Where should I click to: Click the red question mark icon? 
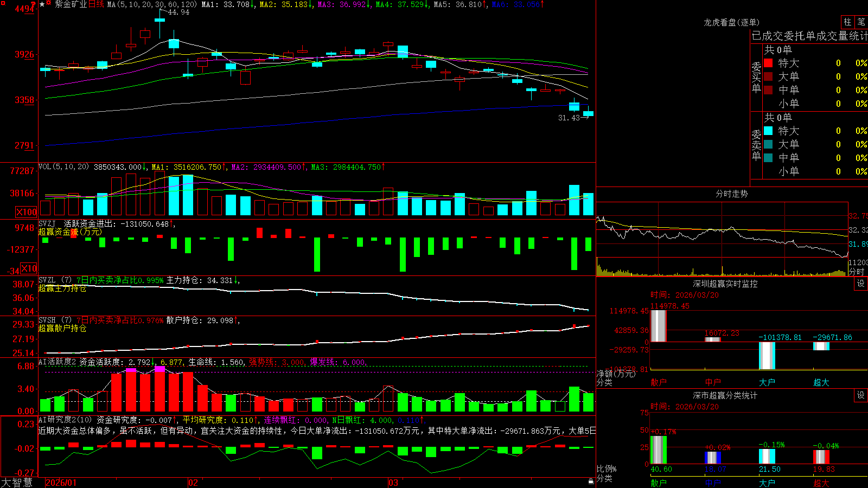(x=34, y=4)
